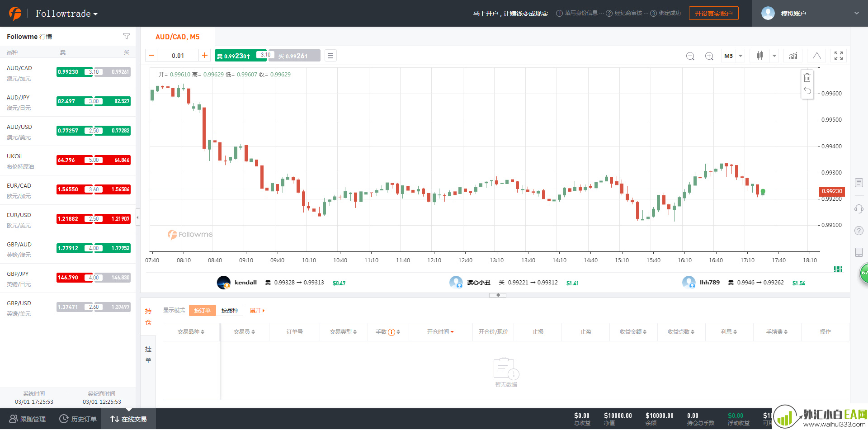The image size is (868, 430).
Task: Sort by 收益点数 column
Action: [681, 332]
